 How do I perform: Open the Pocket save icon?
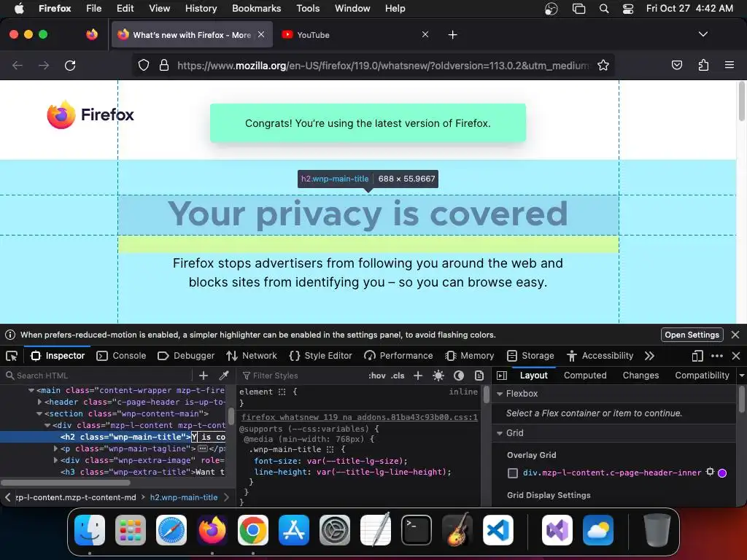676,65
